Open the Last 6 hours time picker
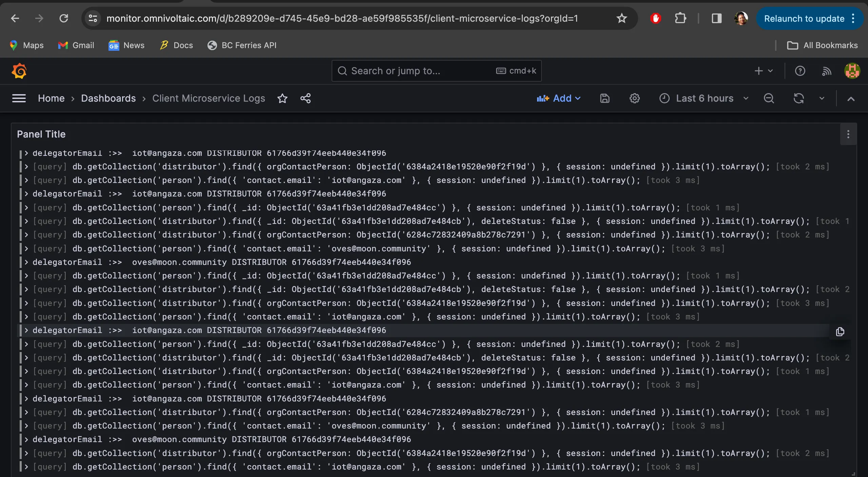Image resolution: width=868 pixels, height=477 pixels. pos(704,98)
